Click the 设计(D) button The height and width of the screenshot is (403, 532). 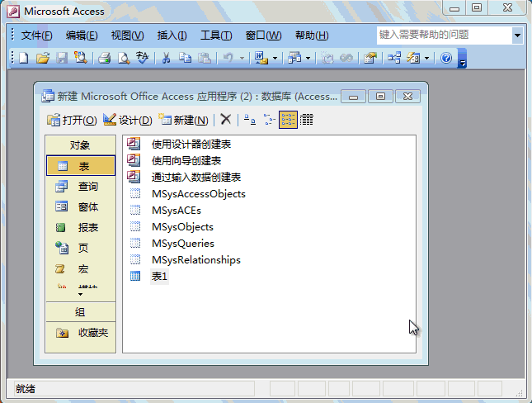pos(128,120)
